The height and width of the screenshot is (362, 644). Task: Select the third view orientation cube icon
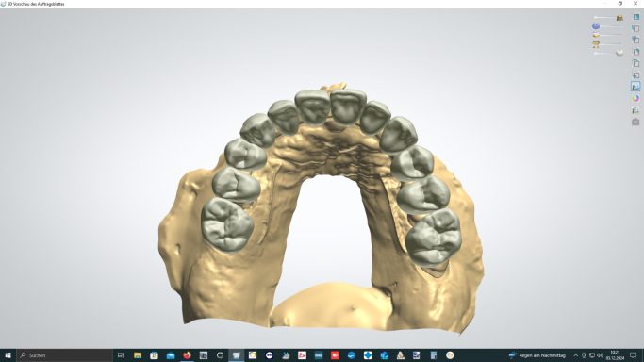(636, 40)
